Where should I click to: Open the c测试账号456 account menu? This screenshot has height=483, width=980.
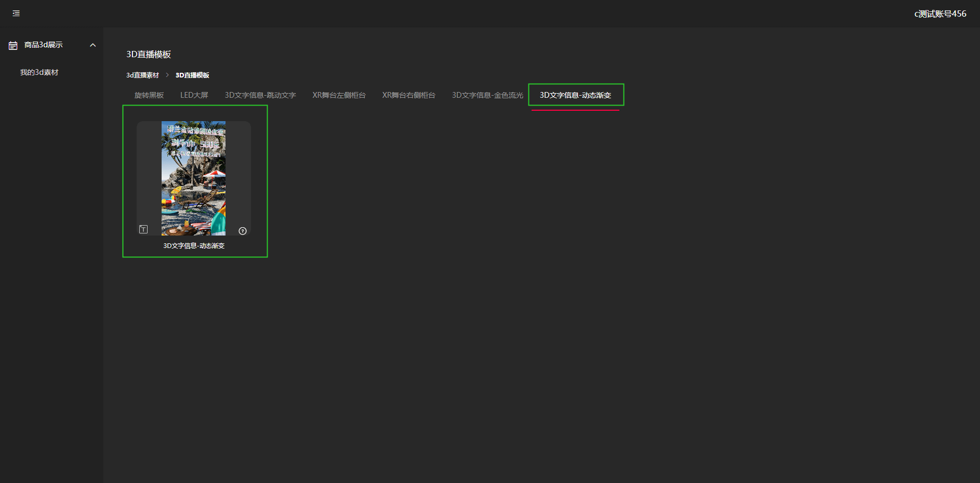coord(940,14)
